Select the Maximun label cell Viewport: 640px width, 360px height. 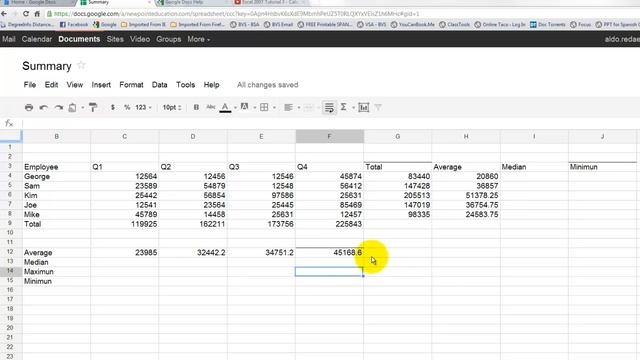pyautogui.click(x=56, y=271)
